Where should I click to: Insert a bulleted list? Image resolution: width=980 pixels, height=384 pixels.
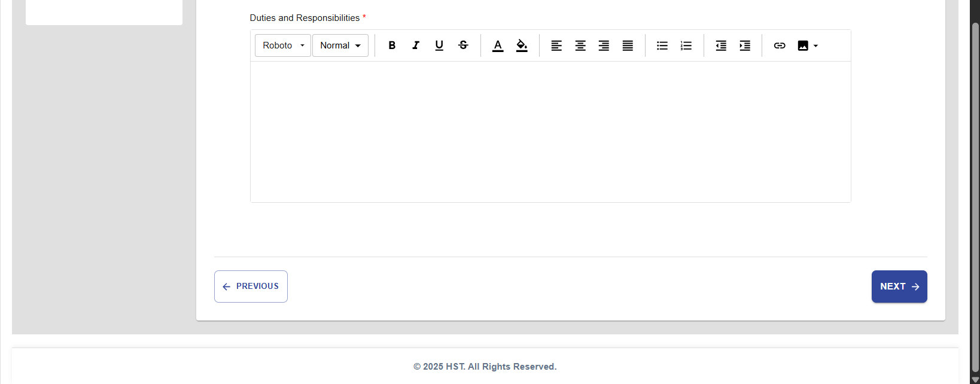(662, 45)
